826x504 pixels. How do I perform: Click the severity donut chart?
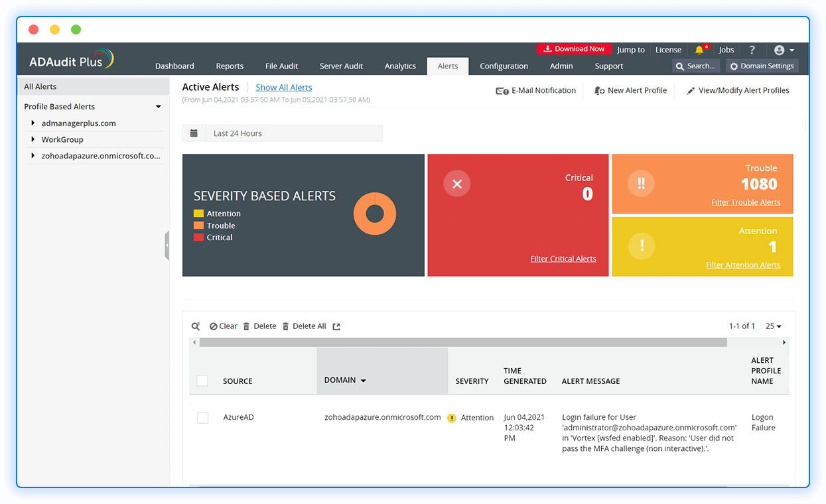click(375, 214)
